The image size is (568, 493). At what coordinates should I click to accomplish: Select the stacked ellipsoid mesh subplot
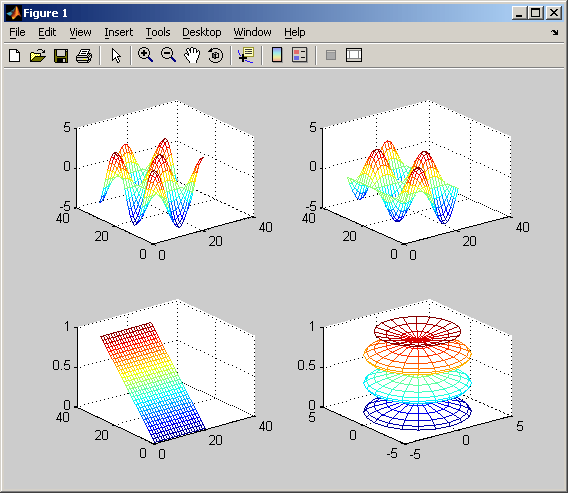click(x=417, y=374)
